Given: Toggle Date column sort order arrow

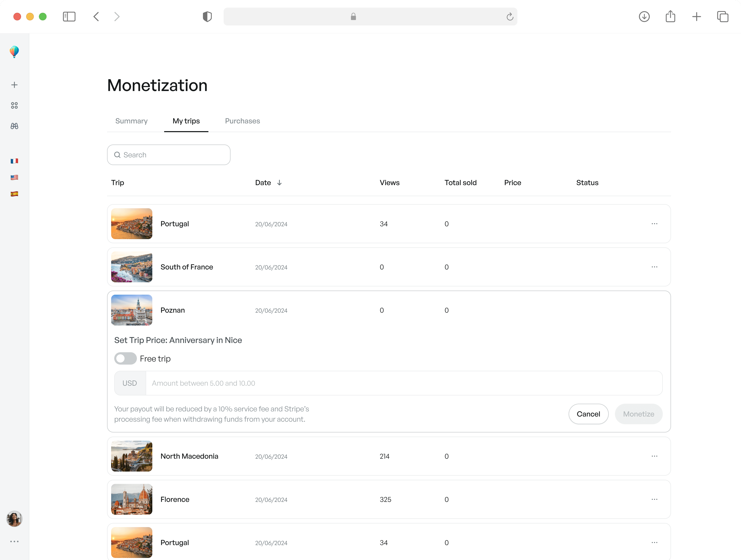Looking at the screenshot, I should (x=280, y=183).
